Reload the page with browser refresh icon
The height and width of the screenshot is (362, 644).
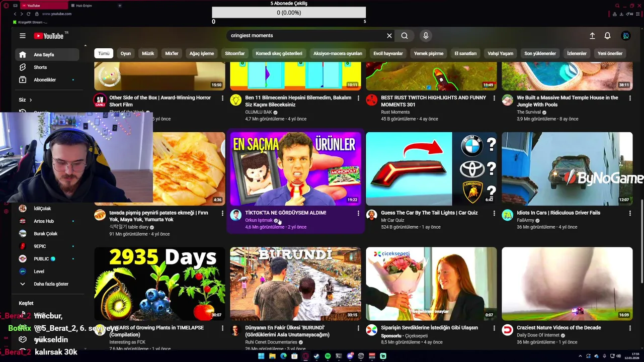click(28, 14)
